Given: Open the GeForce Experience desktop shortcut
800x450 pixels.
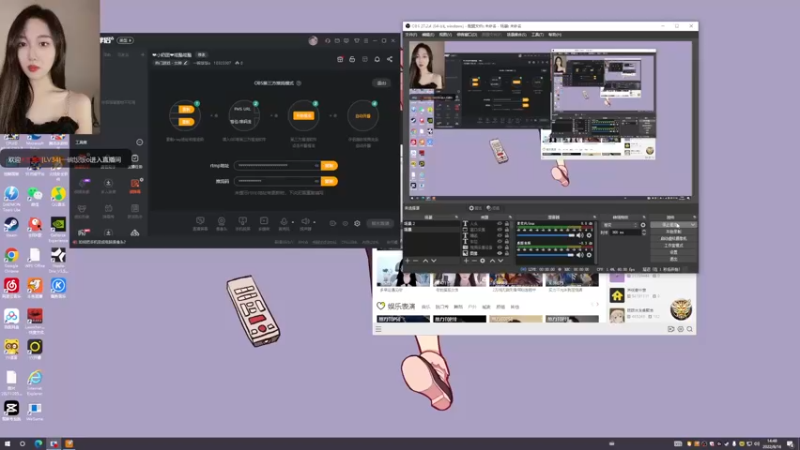Looking at the screenshot, I should coord(58,228).
